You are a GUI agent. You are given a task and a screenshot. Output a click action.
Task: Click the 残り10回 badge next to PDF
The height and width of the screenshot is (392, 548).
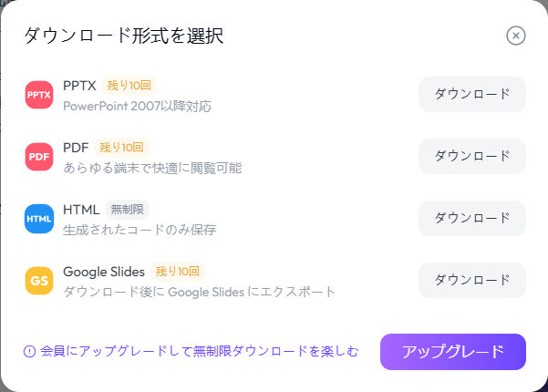click(x=121, y=148)
